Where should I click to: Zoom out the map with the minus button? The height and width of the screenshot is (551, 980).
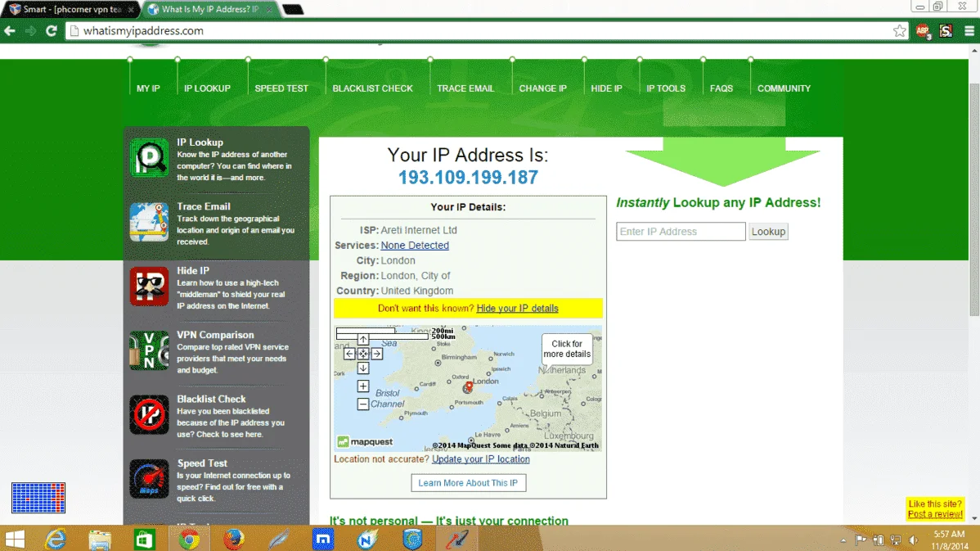click(x=363, y=404)
